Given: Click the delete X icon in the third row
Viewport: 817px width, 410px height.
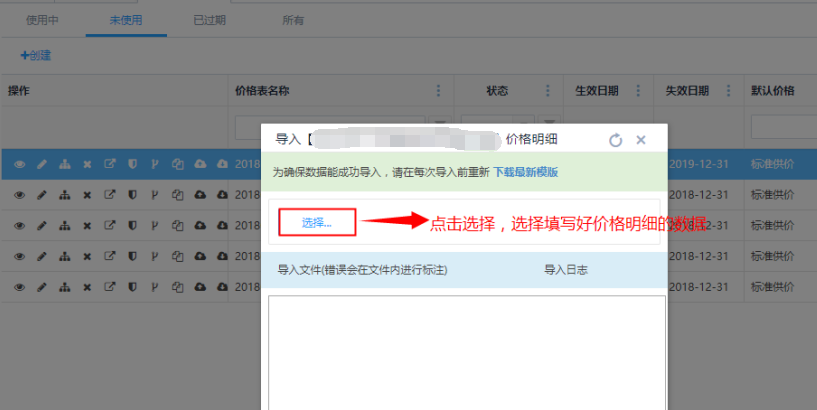Looking at the screenshot, I should click(x=87, y=225).
